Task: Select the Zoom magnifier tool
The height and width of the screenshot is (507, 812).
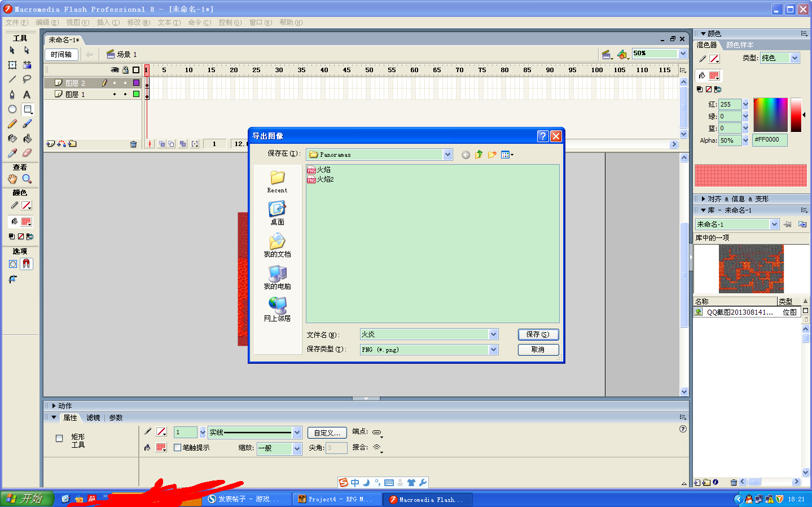Action: [27, 179]
